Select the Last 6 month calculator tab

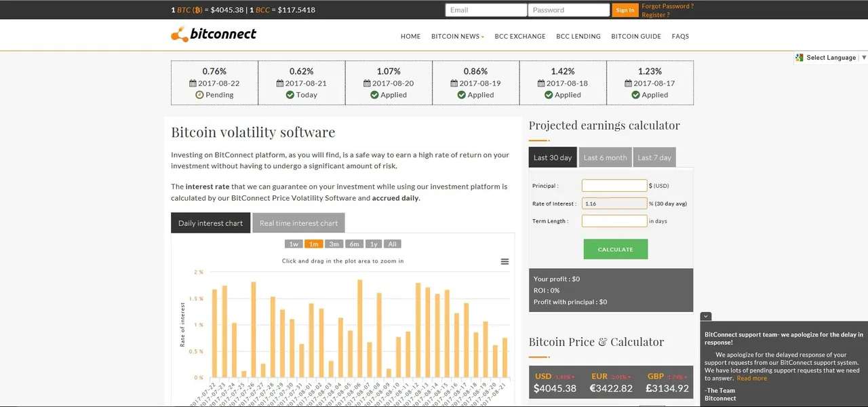[x=606, y=157]
